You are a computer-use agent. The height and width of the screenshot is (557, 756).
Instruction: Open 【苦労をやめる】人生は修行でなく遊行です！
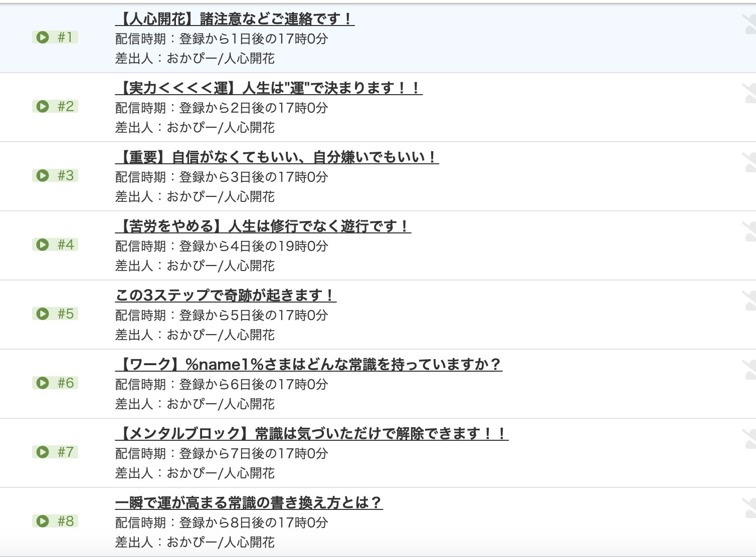263,226
